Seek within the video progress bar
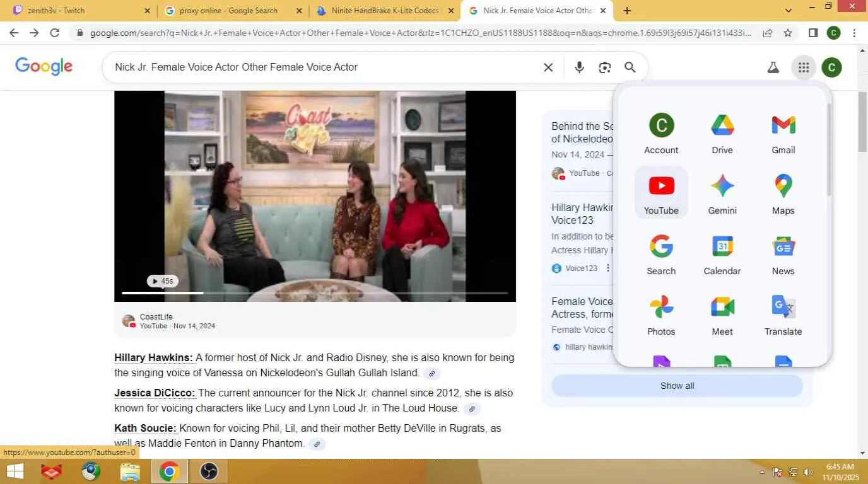This screenshot has height=484, width=868. click(x=315, y=293)
